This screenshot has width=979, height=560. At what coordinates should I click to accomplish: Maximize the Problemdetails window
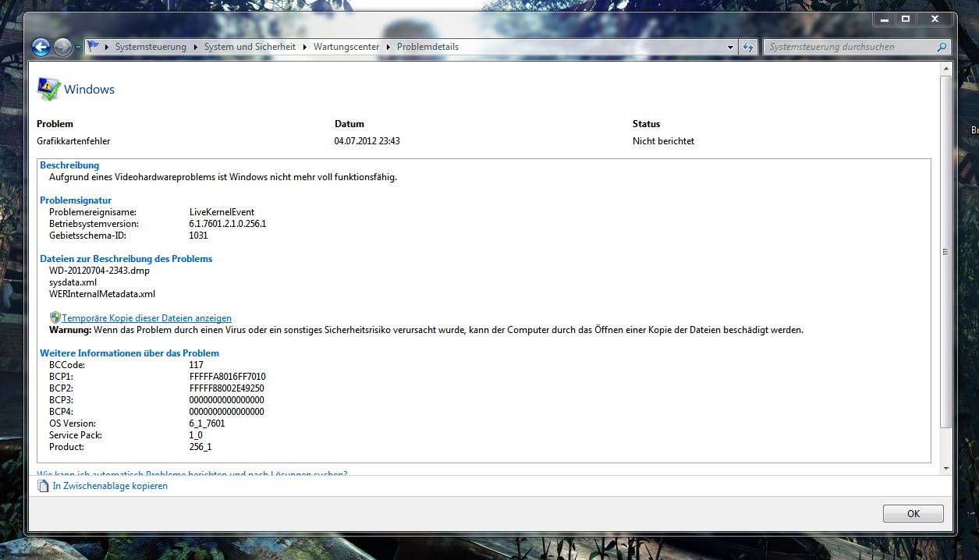point(905,19)
